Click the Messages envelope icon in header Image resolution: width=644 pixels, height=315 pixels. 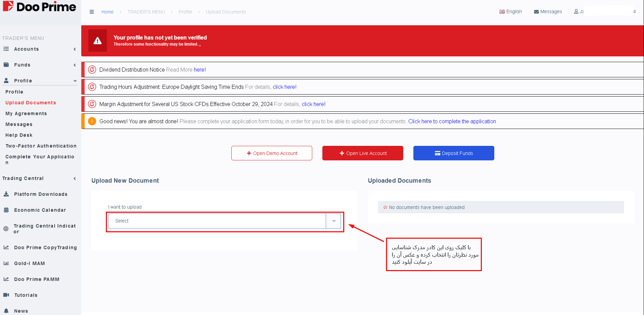[x=536, y=12]
